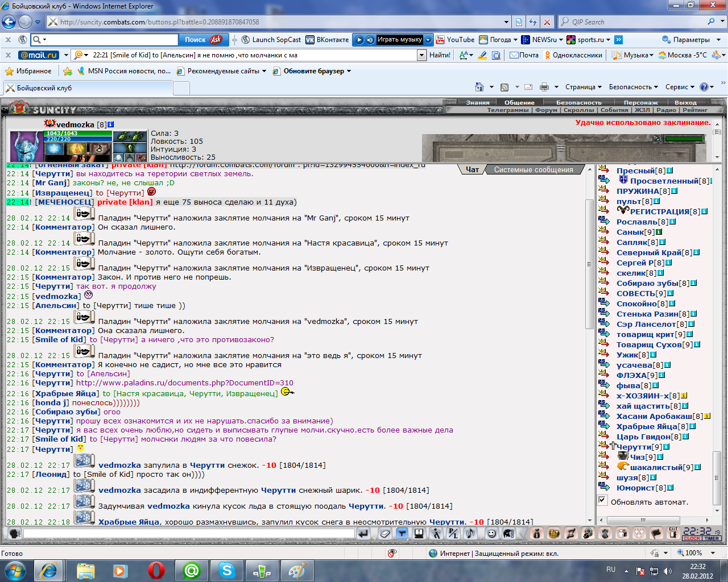
Task: Click private message icon beside Черутти in list
Action: pyautogui.click(x=603, y=446)
